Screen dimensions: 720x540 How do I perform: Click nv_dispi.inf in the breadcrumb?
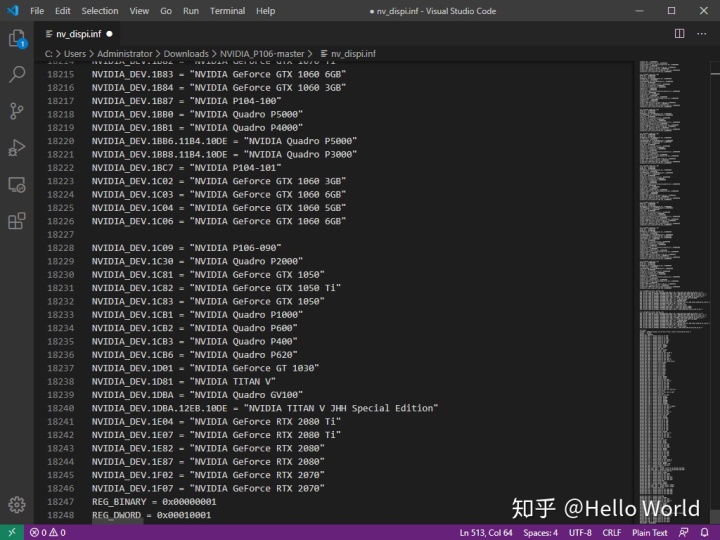tap(349, 54)
